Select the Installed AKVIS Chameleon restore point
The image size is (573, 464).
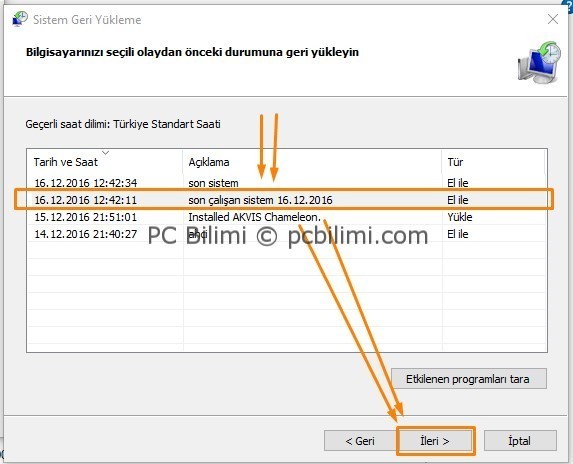tap(287, 217)
